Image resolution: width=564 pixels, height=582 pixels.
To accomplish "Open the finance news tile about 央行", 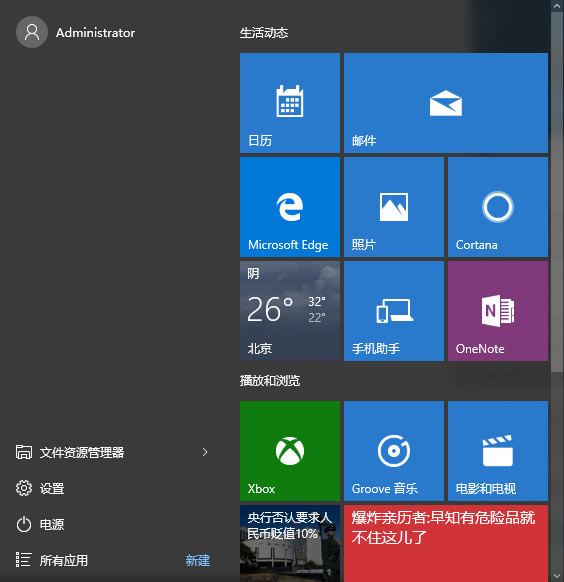I will (290, 543).
